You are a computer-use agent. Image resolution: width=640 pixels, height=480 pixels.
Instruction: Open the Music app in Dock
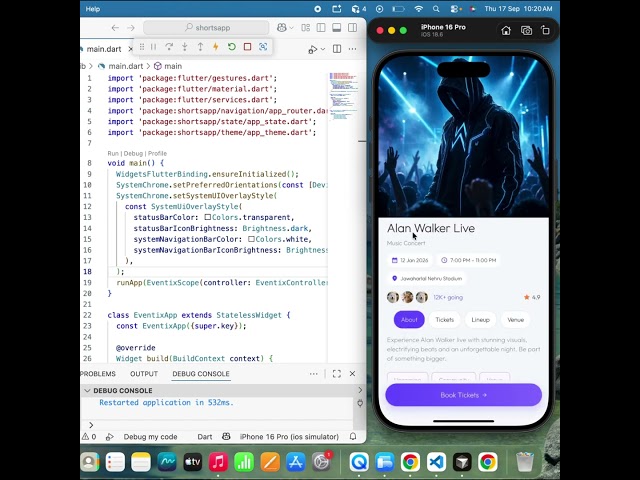click(x=218, y=462)
